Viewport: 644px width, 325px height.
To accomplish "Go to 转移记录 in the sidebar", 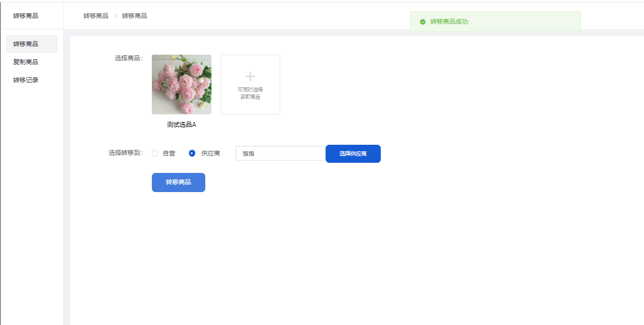I will coord(26,80).
